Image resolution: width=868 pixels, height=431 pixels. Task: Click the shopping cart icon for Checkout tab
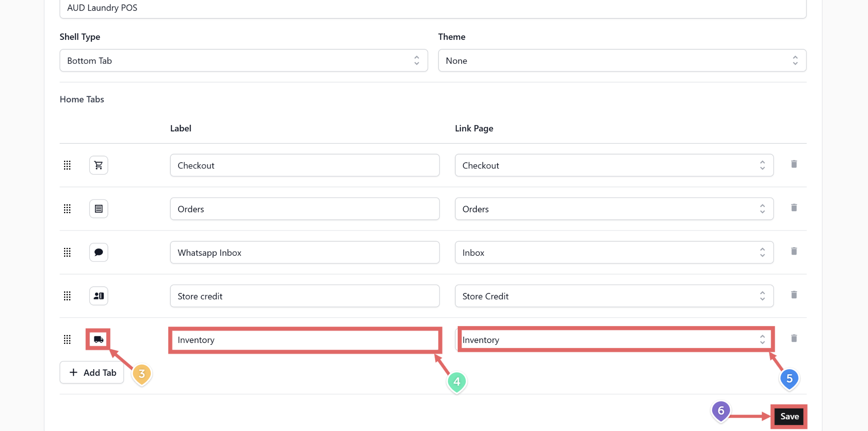98,165
